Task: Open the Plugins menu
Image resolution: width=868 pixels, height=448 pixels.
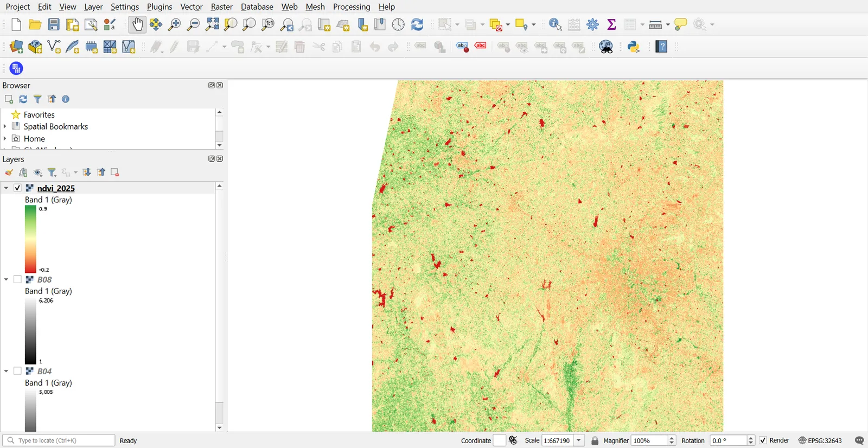Action: point(159,7)
